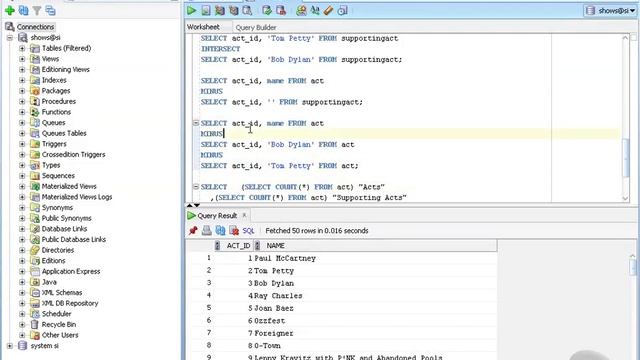This screenshot has height=360, width=640.
Task: Click the SQL History icon
Action: (x=342, y=11)
